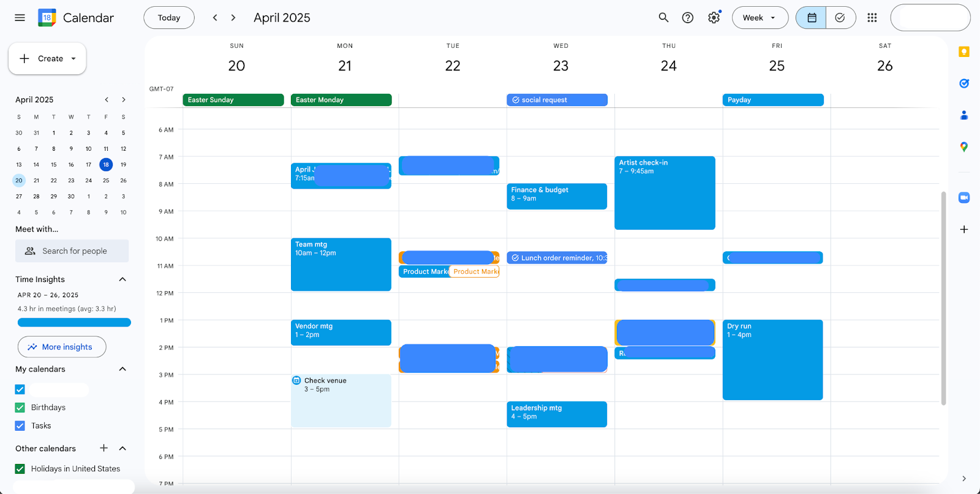The width and height of the screenshot is (980, 494).
Task: Open the Create button dropdown
Action: point(73,59)
